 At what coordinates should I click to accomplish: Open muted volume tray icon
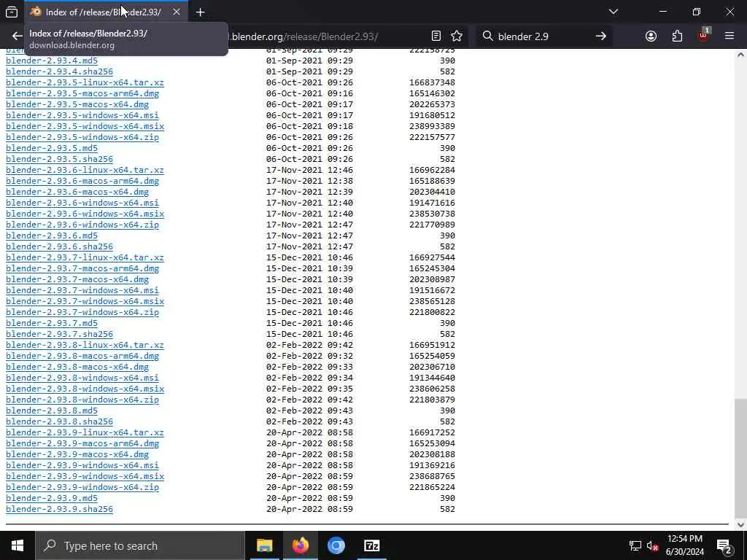pyautogui.click(x=653, y=546)
